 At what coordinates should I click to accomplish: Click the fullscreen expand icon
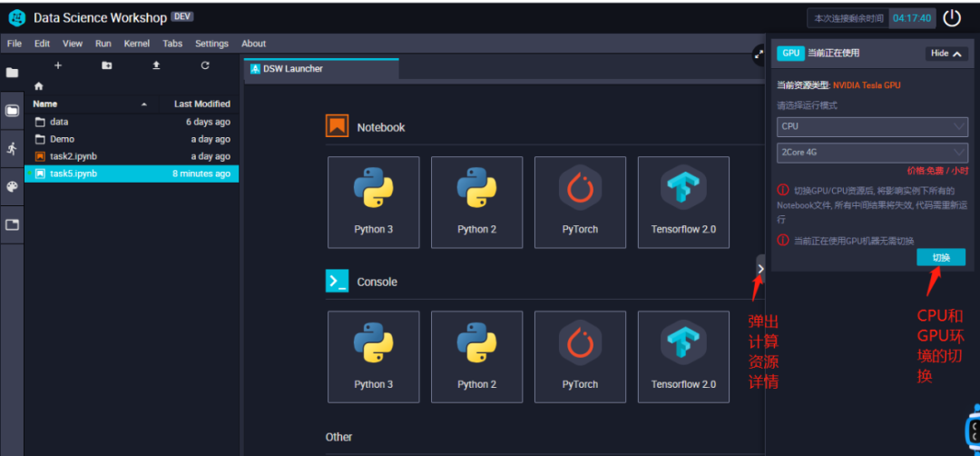[x=759, y=55]
